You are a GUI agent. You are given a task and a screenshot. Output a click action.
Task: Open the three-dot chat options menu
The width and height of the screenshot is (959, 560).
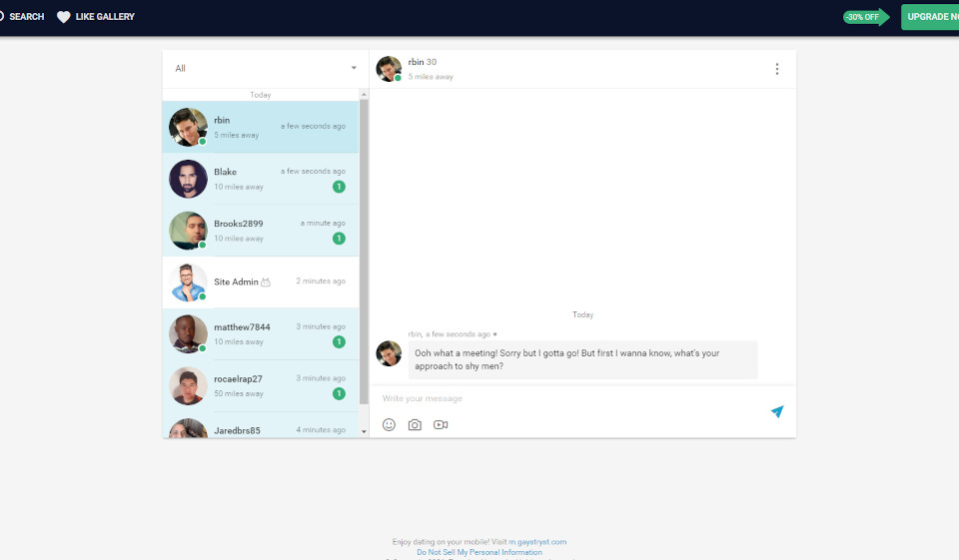coord(777,69)
